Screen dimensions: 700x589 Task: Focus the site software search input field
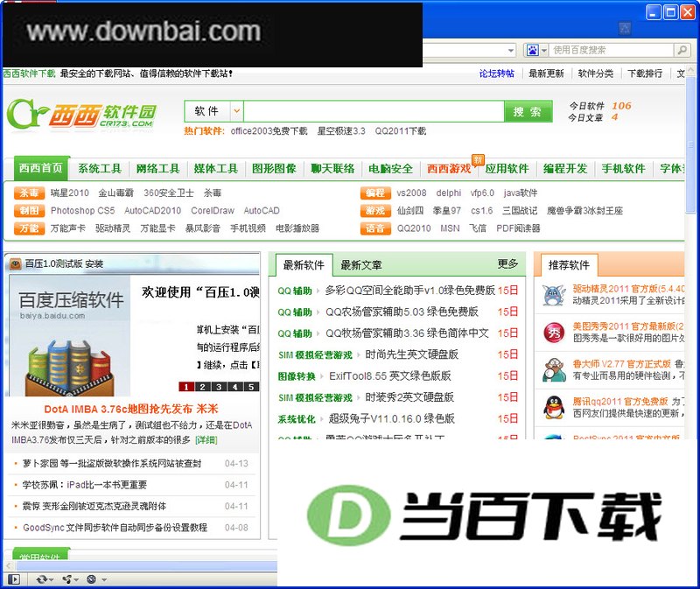[x=374, y=111]
